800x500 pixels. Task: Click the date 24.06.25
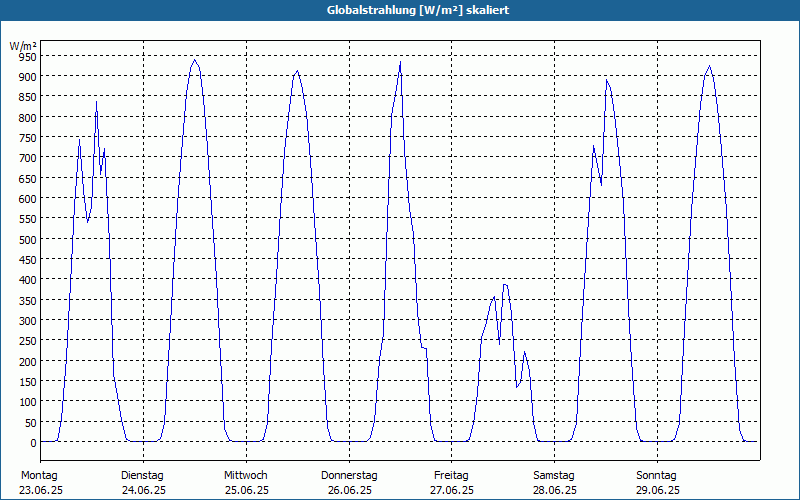(144, 490)
